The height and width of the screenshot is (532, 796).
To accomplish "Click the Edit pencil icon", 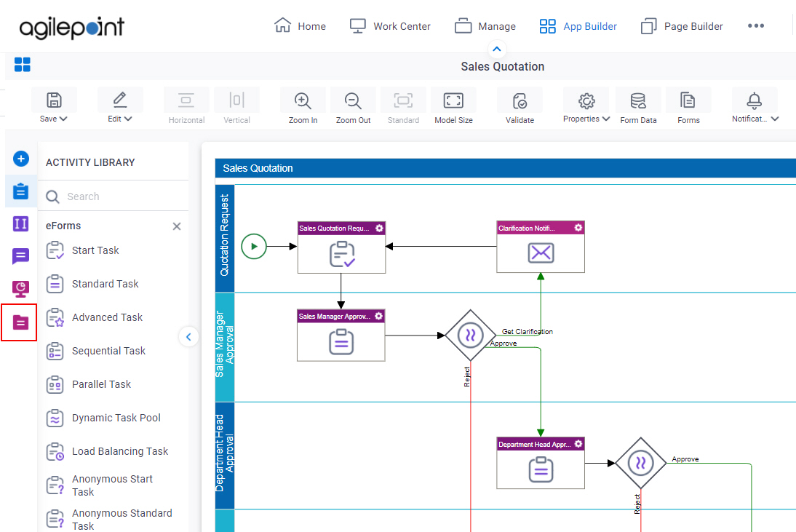I will [120, 100].
